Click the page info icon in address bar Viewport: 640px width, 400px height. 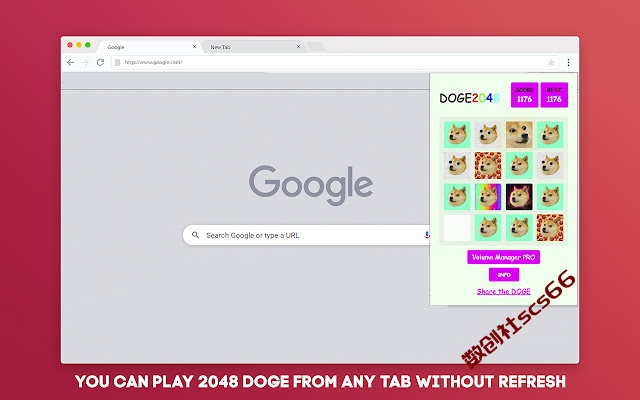(x=118, y=62)
